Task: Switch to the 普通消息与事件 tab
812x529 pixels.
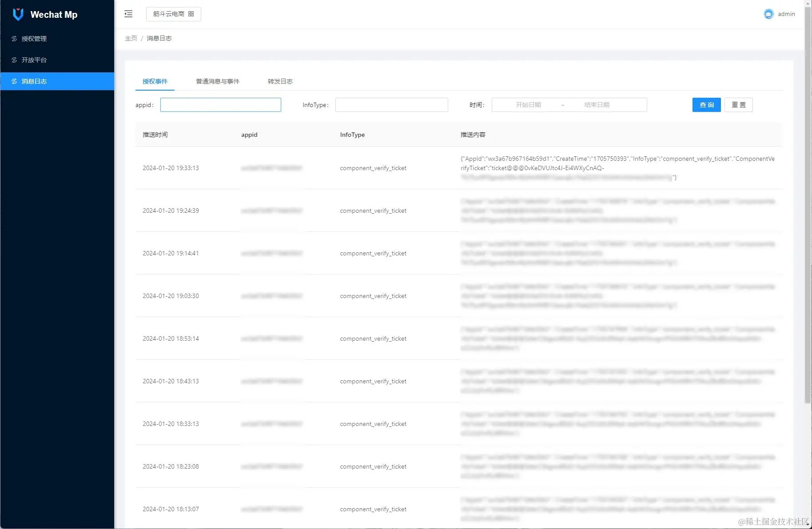Action: point(218,81)
